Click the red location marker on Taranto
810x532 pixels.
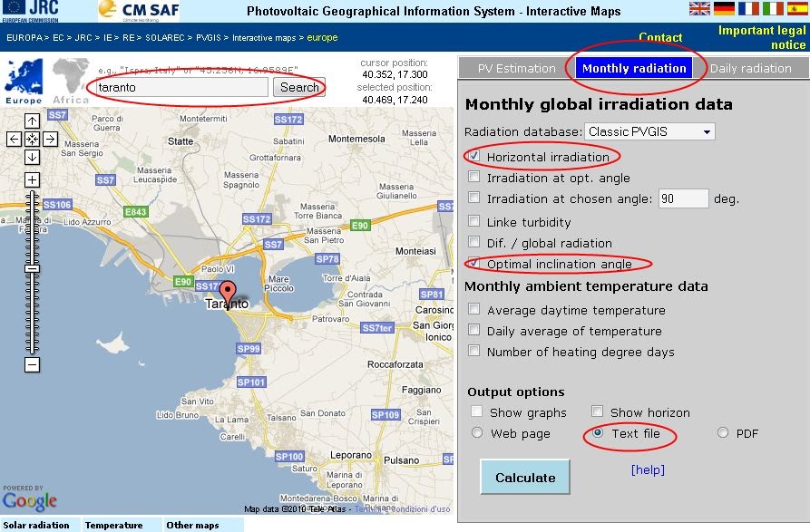click(x=228, y=293)
